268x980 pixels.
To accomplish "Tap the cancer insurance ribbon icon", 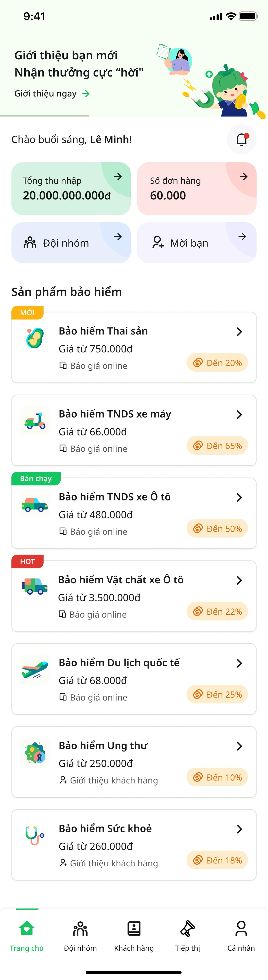I will (x=35, y=753).
